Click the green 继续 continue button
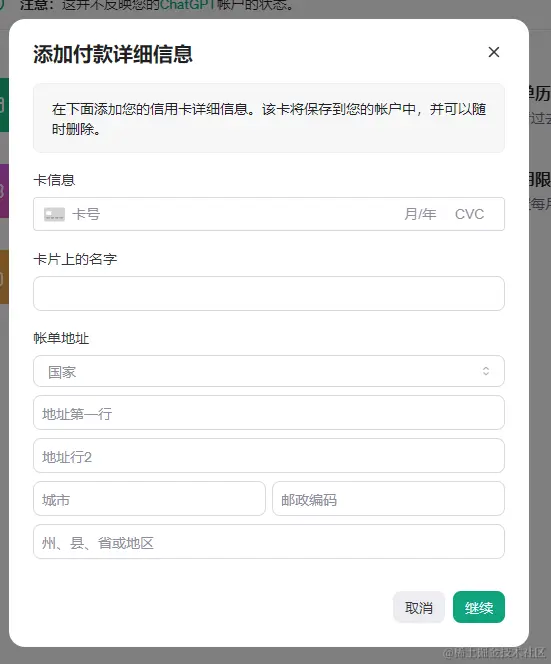Viewport: 551px width, 664px height. (x=479, y=607)
